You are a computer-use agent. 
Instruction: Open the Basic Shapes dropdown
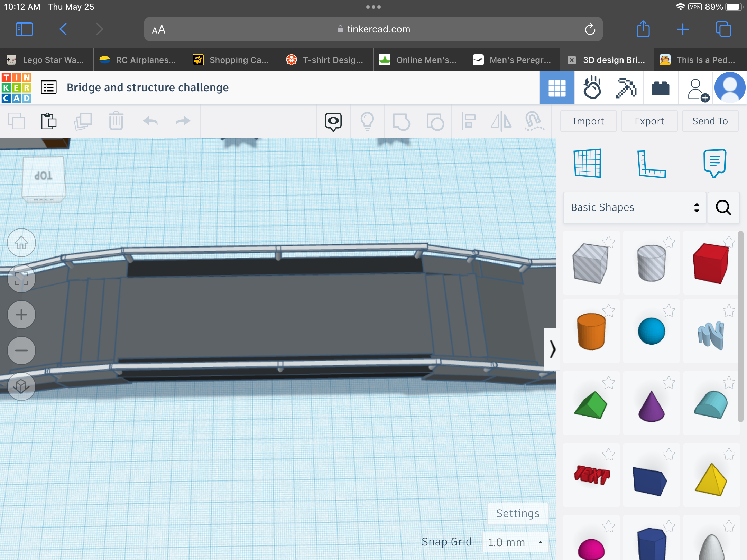coord(635,207)
